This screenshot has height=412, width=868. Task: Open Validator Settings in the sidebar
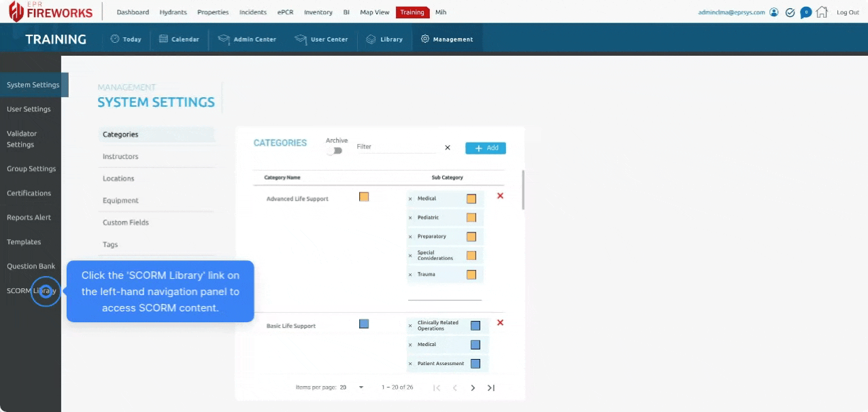22,139
